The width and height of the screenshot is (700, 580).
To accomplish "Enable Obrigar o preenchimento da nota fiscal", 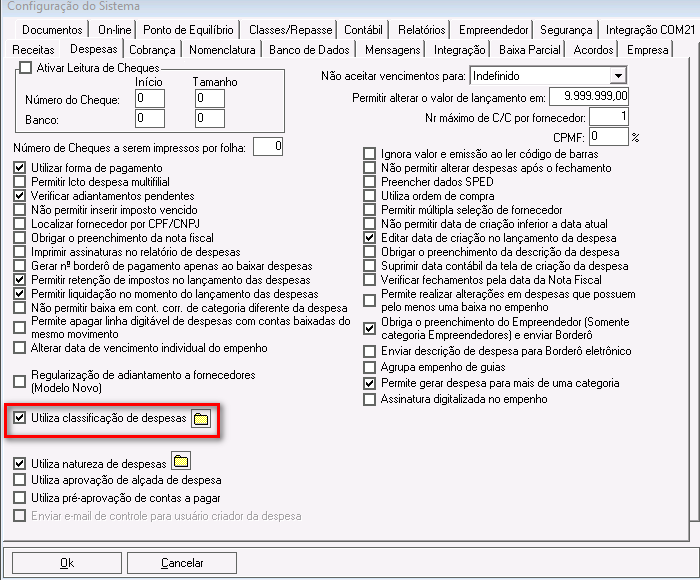I will [x=20, y=238].
